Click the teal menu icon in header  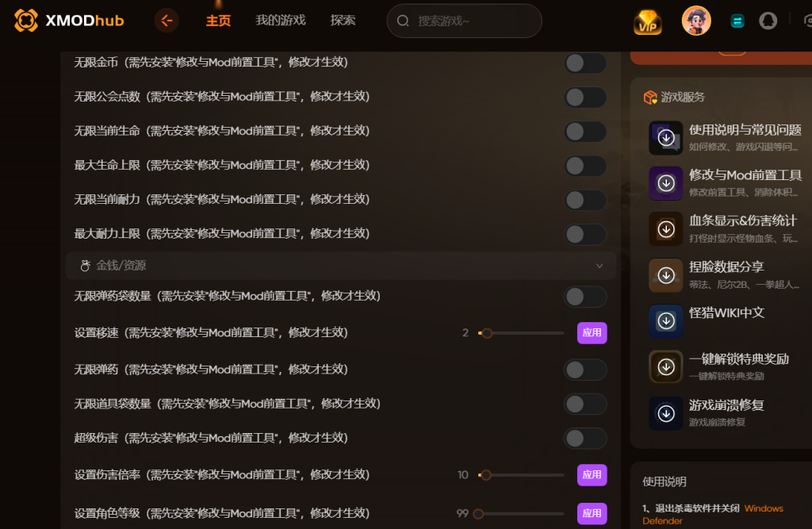[737, 21]
